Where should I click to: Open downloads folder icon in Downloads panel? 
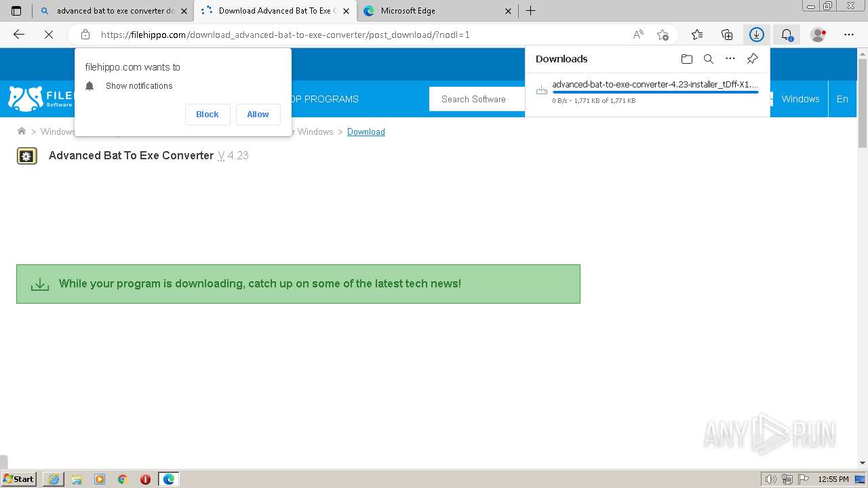(687, 59)
